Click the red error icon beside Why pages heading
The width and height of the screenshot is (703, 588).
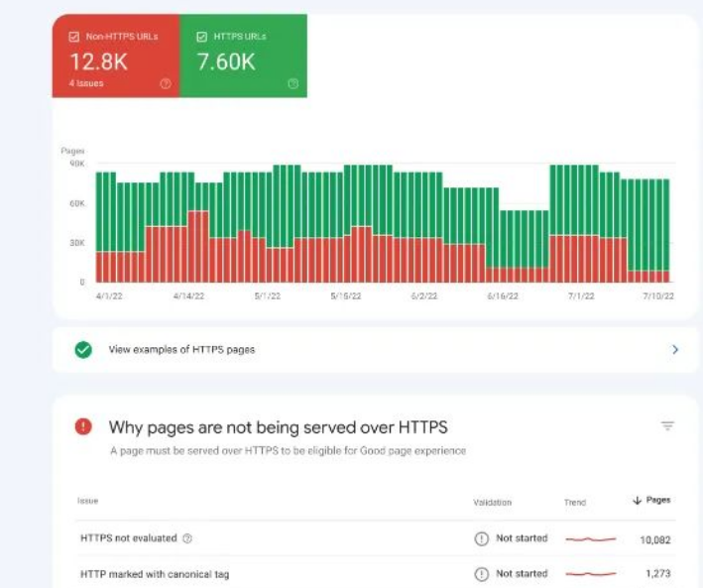(83, 427)
